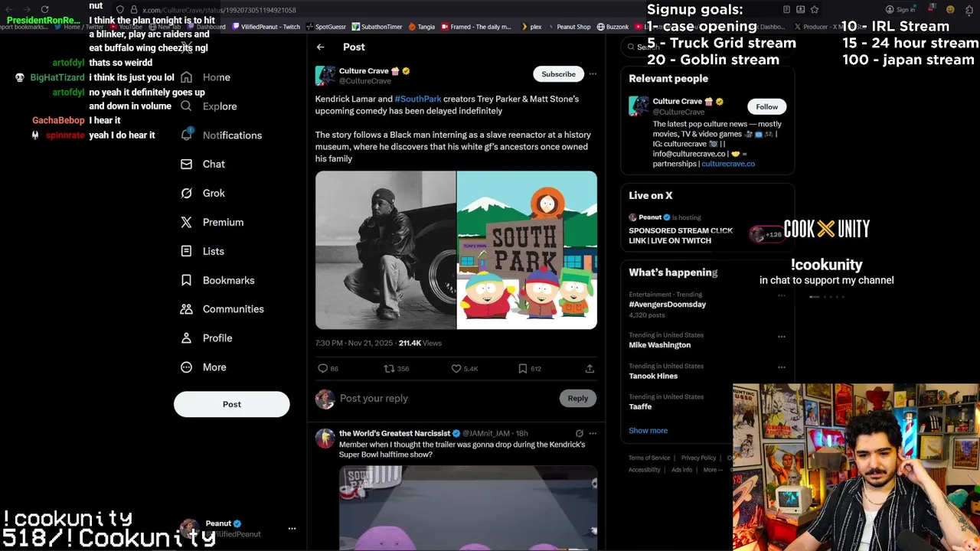Open the #SouthPark hashtag link
980x551 pixels.
tap(418, 99)
